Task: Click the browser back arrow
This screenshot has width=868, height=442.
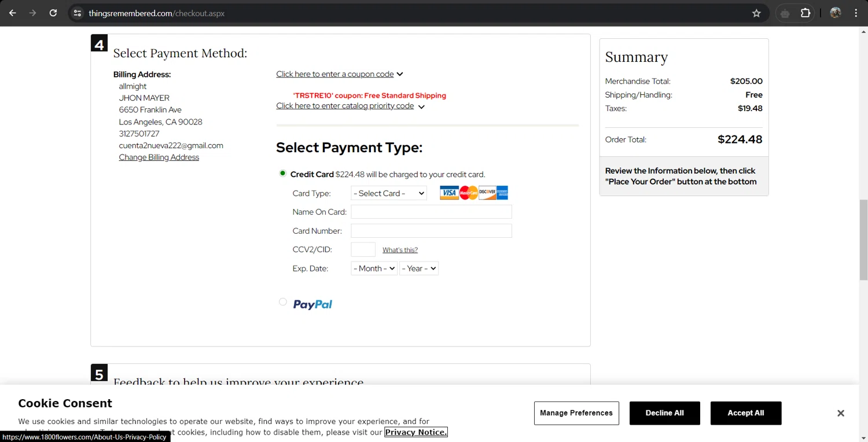Action: [x=13, y=13]
